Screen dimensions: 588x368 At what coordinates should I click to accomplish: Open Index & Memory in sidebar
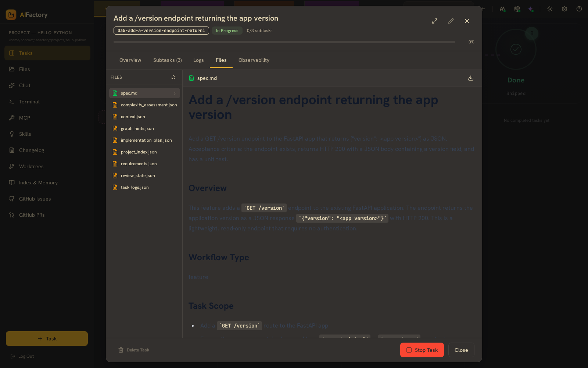tap(47, 183)
